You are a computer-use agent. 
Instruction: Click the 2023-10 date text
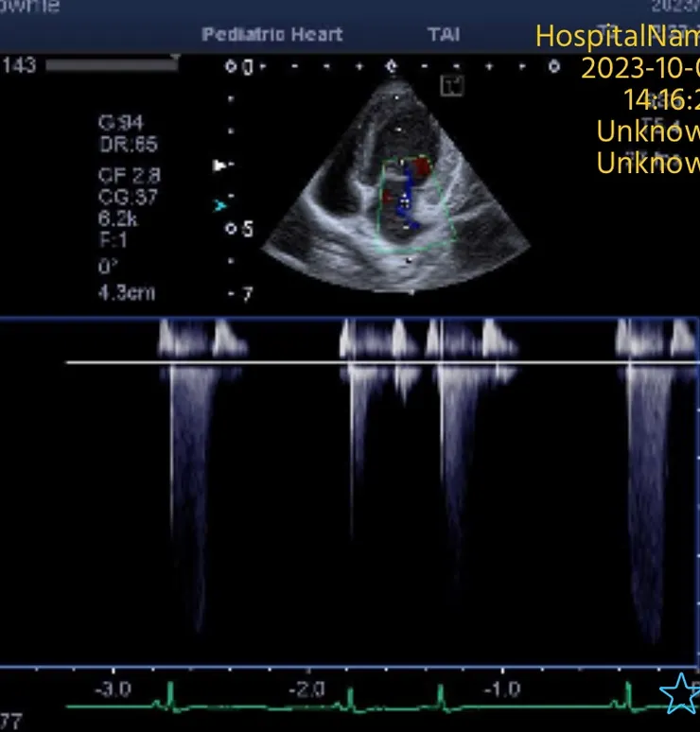[x=640, y=68]
